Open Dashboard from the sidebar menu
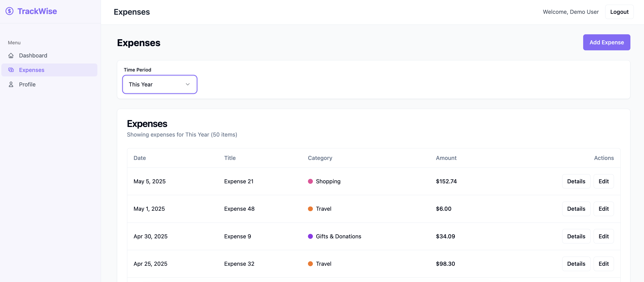This screenshot has width=644, height=282. (33, 55)
